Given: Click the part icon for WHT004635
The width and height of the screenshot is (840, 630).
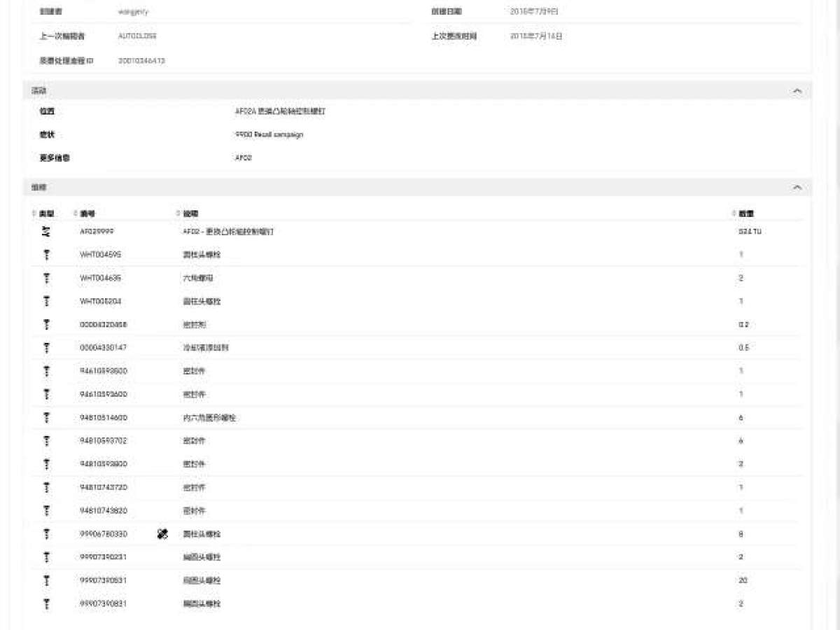Looking at the screenshot, I should 47,278.
